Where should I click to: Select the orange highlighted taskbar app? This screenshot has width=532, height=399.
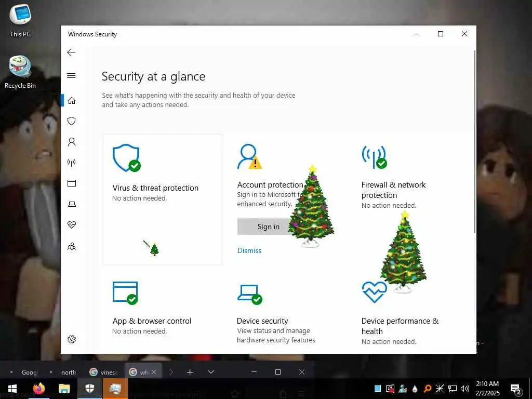(115, 389)
